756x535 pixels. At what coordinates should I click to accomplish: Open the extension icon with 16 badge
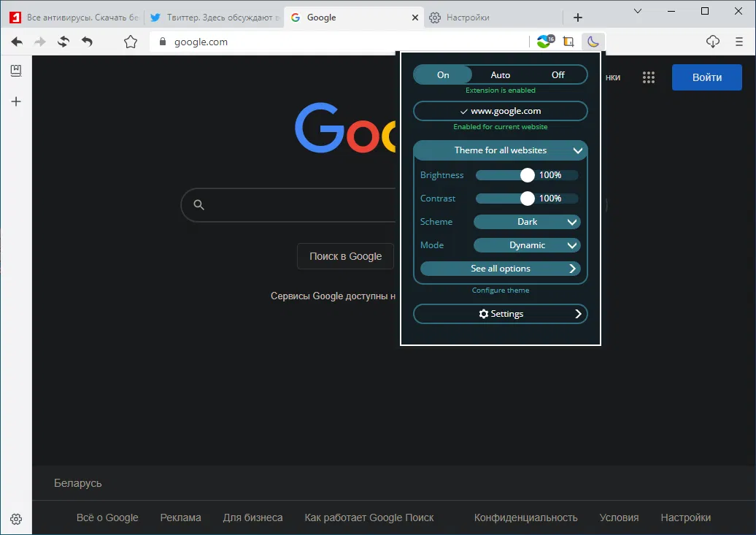[x=545, y=42]
